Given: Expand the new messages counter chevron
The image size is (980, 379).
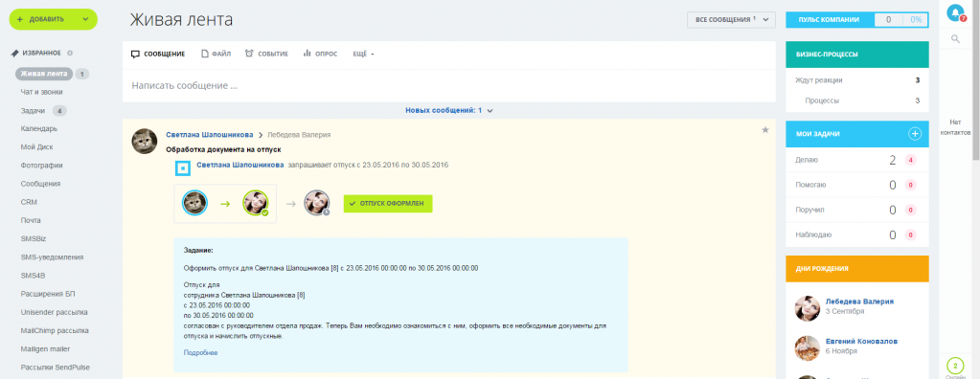Looking at the screenshot, I should tap(490, 110).
